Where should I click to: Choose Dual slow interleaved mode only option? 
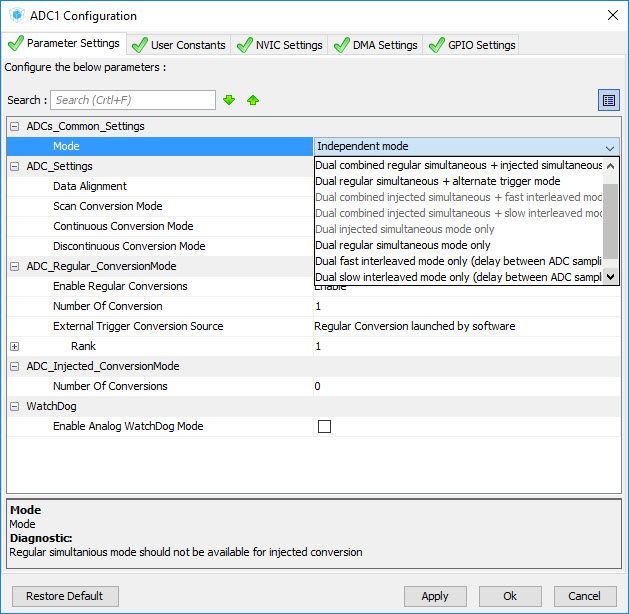point(459,277)
